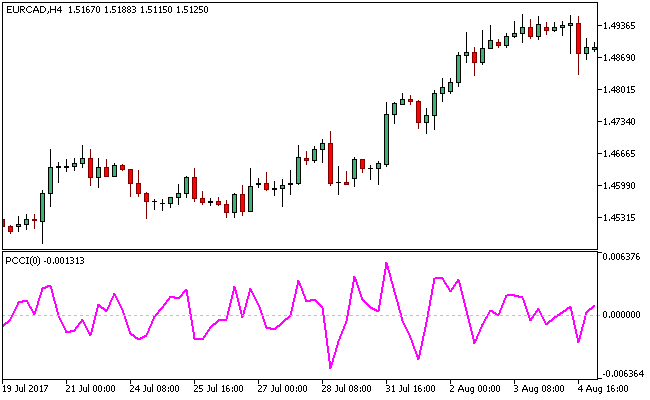Image resolution: width=650 pixels, height=400 pixels.
Task: Click the 1.49365 price axis label
Action: (618, 26)
